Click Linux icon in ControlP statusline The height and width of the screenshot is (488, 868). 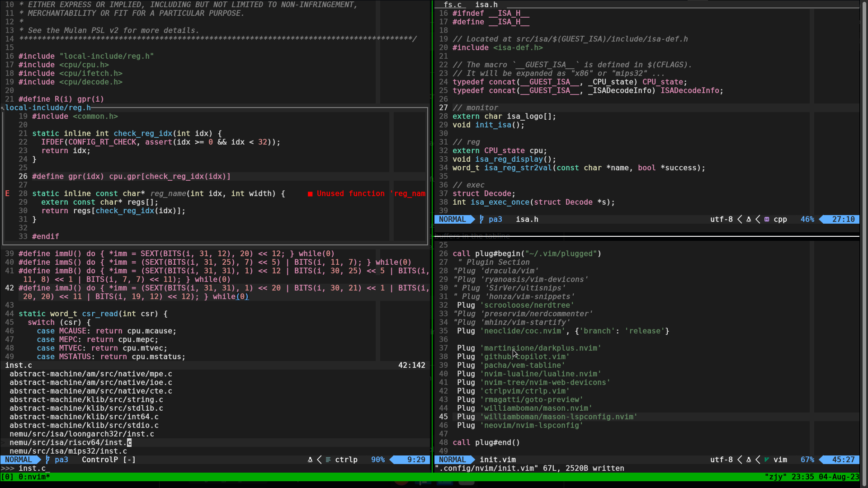pyautogui.click(x=310, y=460)
